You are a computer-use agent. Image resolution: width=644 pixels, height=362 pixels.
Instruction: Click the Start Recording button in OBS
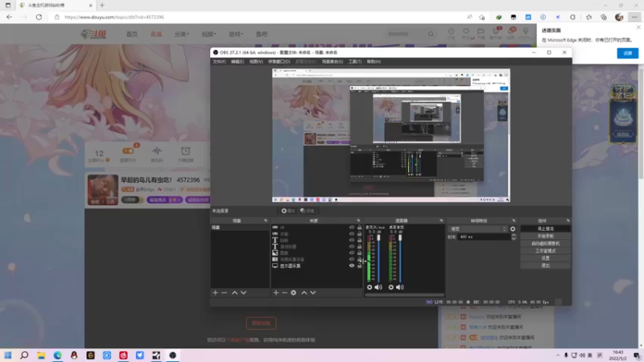pos(546,237)
